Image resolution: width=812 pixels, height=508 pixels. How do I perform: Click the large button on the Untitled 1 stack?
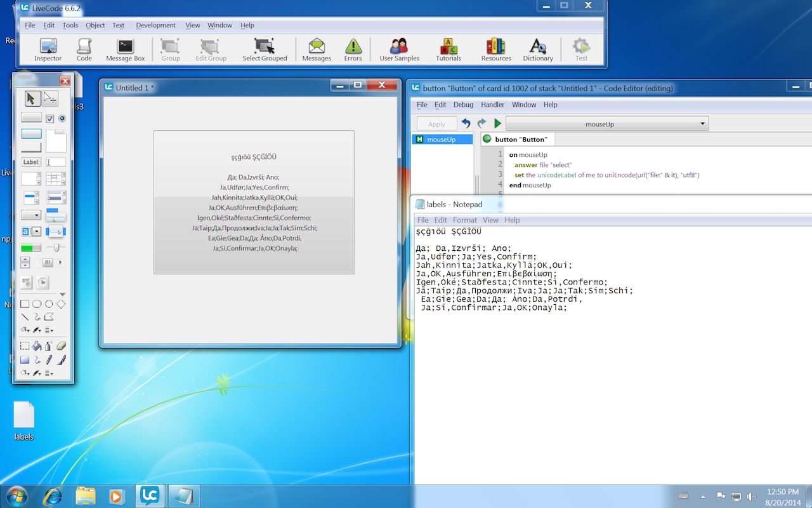pyautogui.click(x=254, y=202)
